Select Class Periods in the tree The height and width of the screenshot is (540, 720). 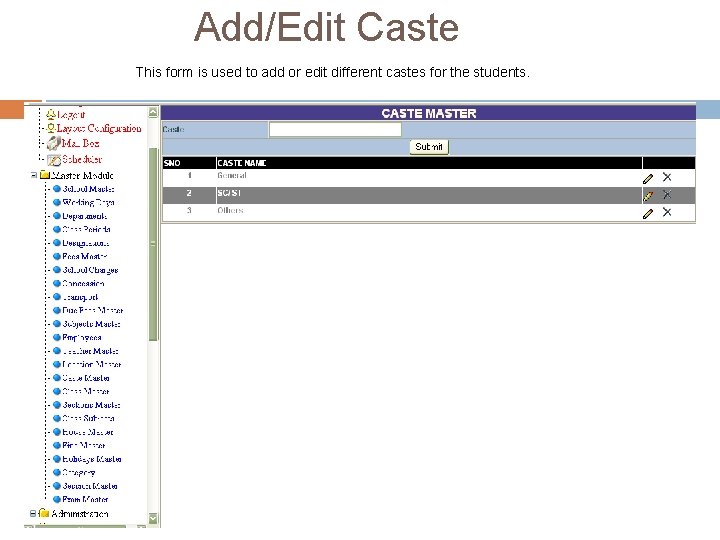tap(86, 229)
